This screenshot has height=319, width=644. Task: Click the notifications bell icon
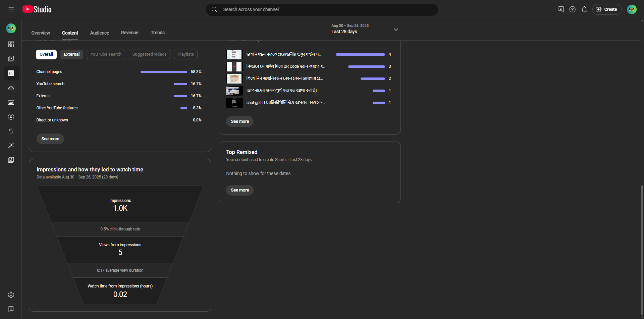[584, 9]
